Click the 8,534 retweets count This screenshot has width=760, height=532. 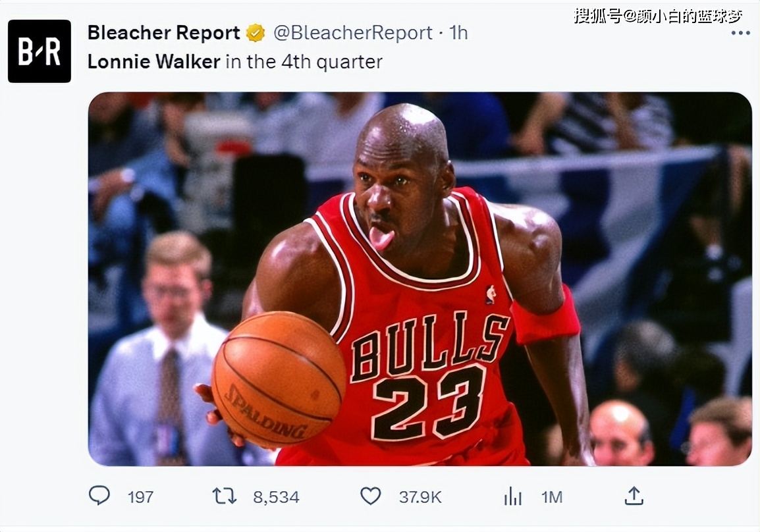pos(277,497)
